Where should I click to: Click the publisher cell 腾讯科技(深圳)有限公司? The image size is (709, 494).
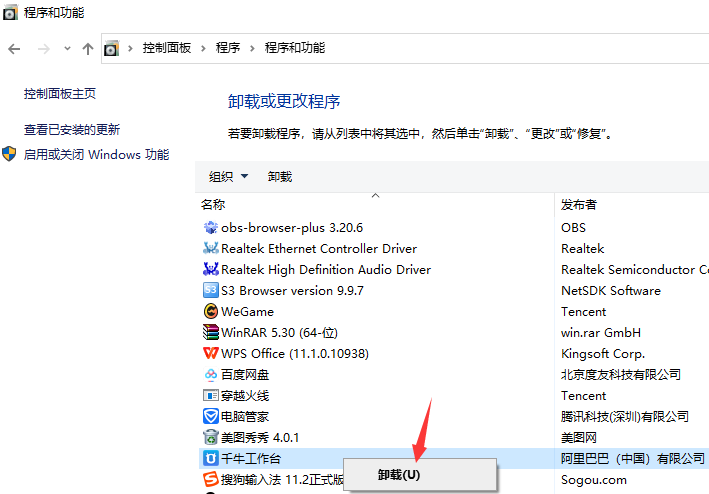point(624,417)
